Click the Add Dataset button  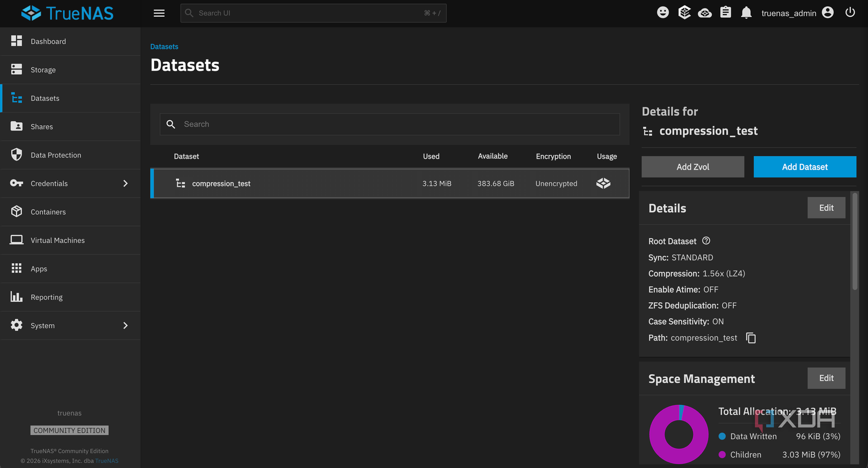coord(805,167)
